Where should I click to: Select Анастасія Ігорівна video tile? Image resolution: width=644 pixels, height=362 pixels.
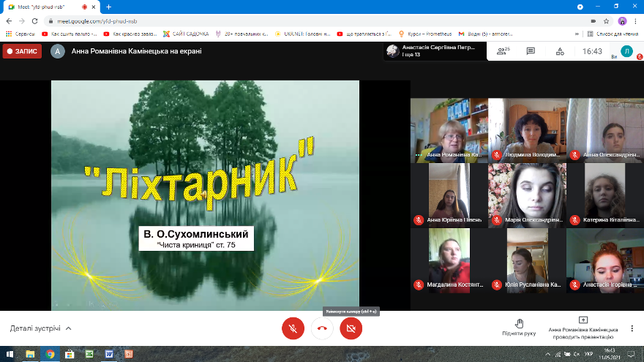click(x=605, y=260)
